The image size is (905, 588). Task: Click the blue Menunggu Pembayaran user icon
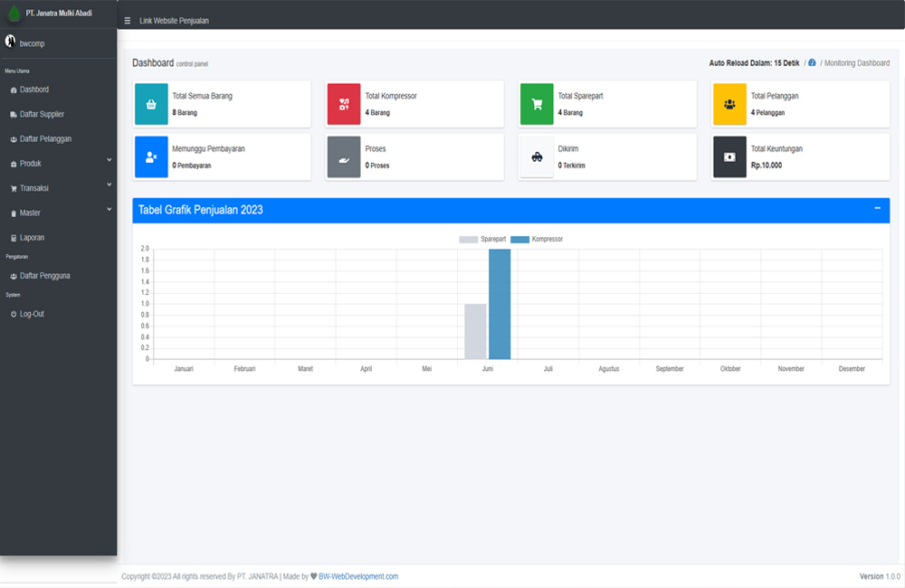pyautogui.click(x=151, y=157)
